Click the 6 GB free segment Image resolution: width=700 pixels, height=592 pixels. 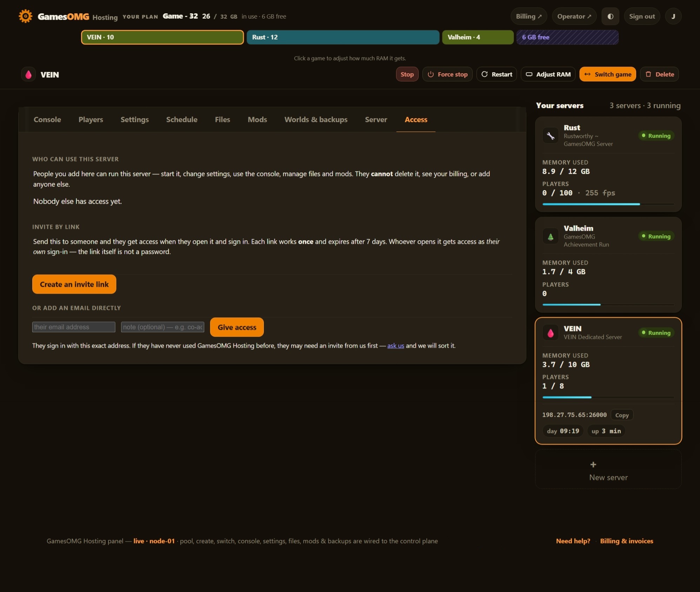point(567,37)
